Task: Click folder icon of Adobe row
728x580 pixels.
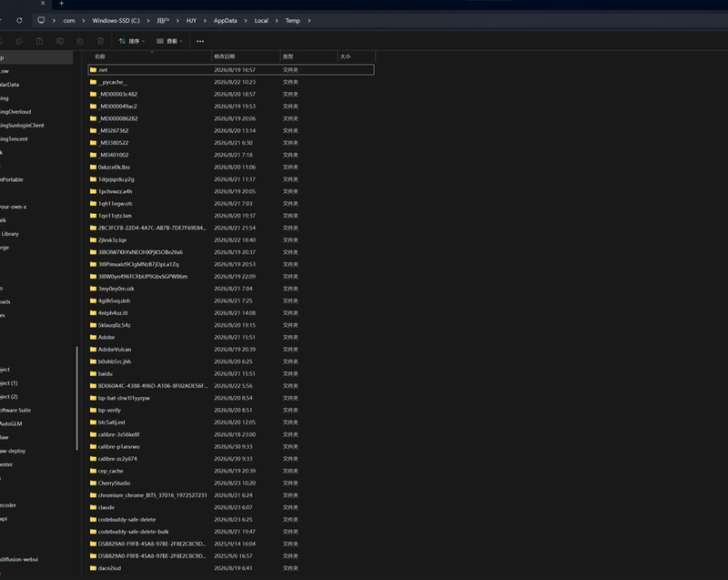Action: click(x=94, y=337)
